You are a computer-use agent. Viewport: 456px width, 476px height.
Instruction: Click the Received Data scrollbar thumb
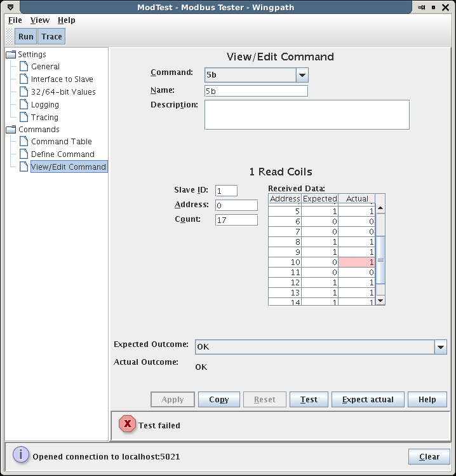(x=380, y=260)
